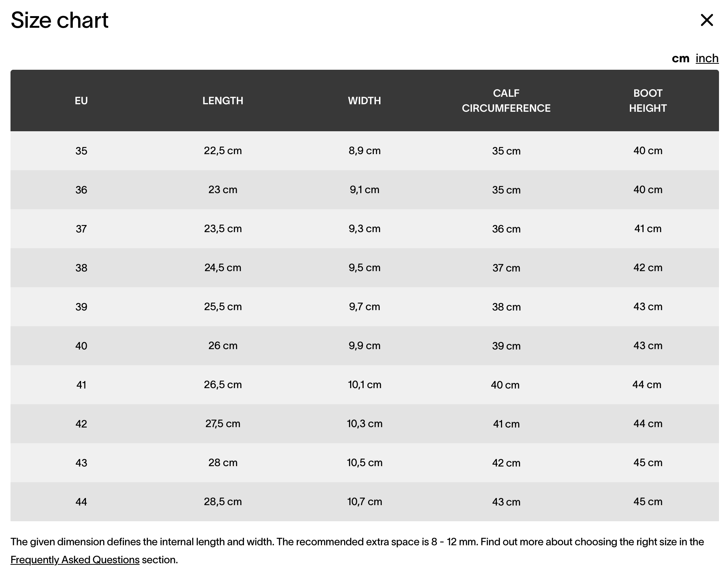Click the CALF CIRCUMFERENCE column header

tap(506, 100)
